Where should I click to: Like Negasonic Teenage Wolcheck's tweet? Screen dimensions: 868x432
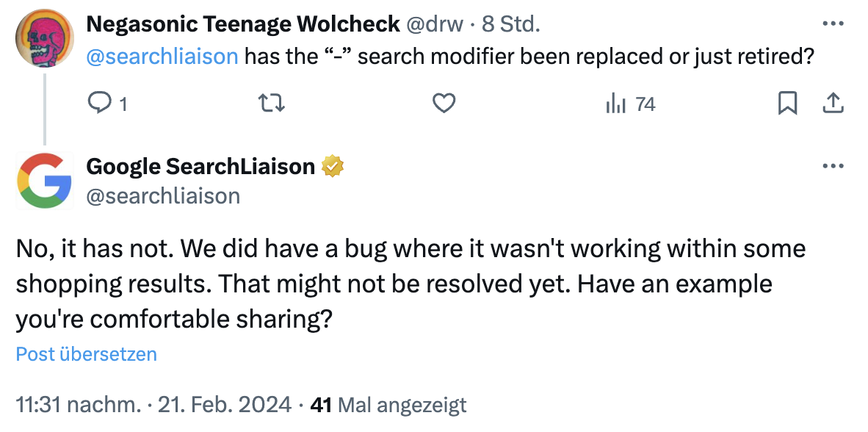[442, 104]
